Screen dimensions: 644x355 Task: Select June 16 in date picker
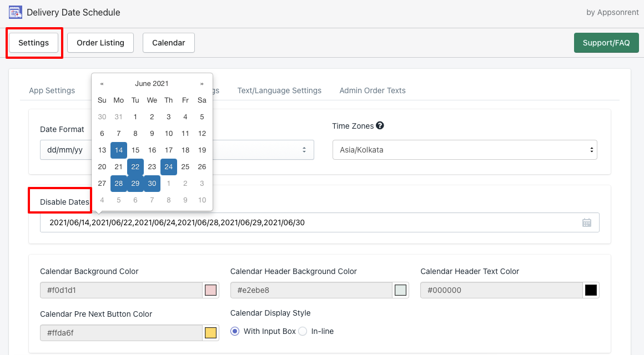[x=152, y=150]
